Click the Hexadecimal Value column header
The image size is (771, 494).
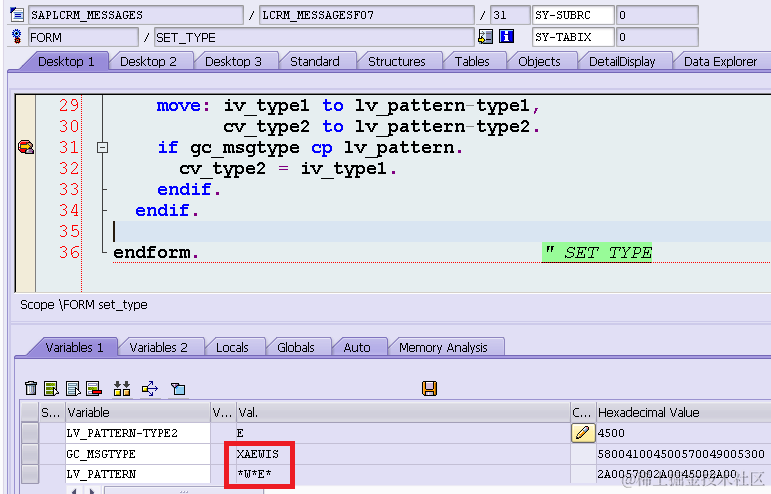(x=683, y=412)
